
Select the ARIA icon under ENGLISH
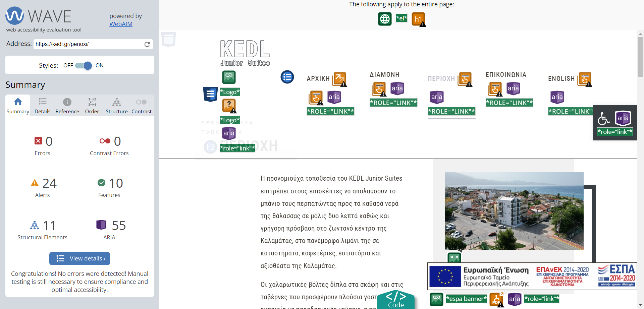pyautogui.click(x=557, y=97)
